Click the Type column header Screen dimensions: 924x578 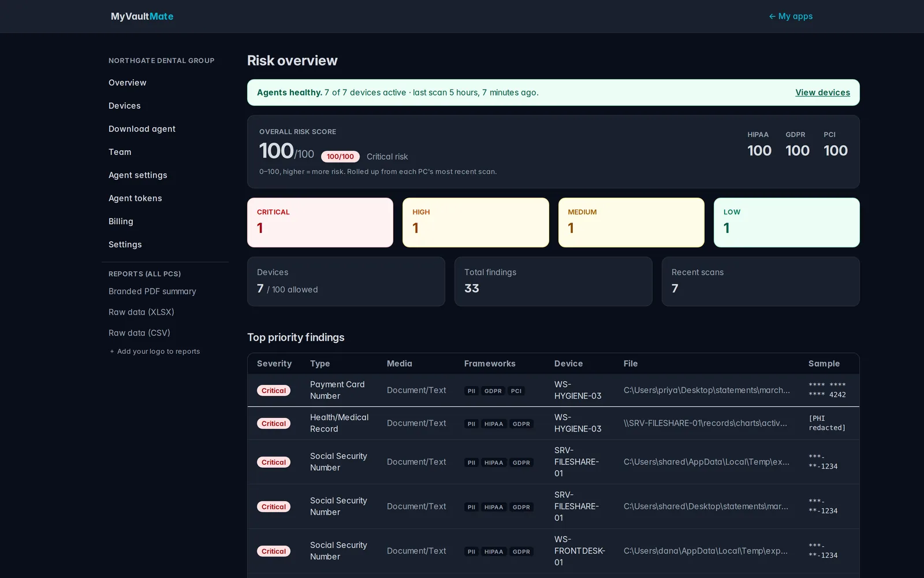click(x=320, y=364)
